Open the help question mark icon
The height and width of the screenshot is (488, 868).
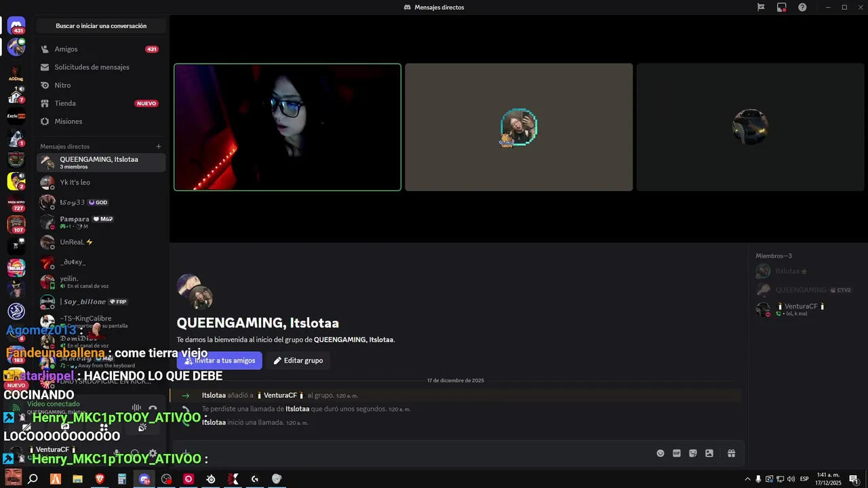click(x=802, y=7)
